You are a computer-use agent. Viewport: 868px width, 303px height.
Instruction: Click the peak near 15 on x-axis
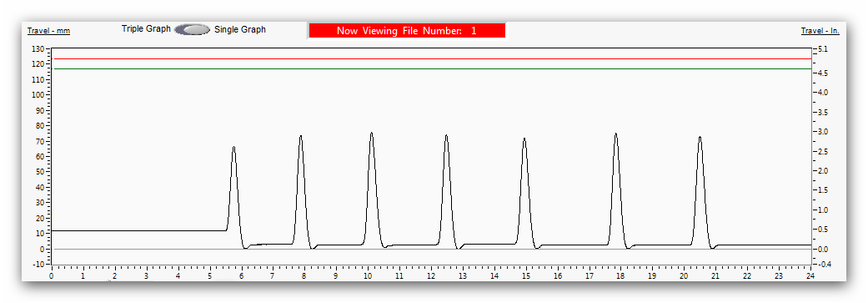point(524,139)
